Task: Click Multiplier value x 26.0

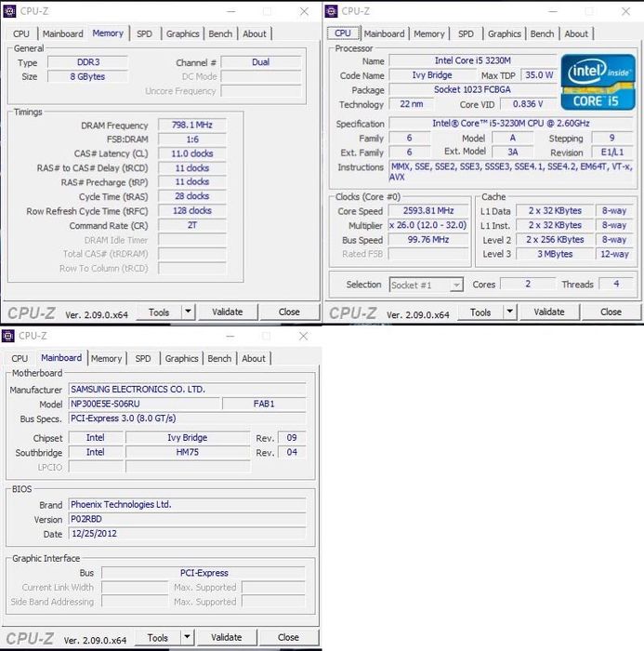Action: (428, 225)
